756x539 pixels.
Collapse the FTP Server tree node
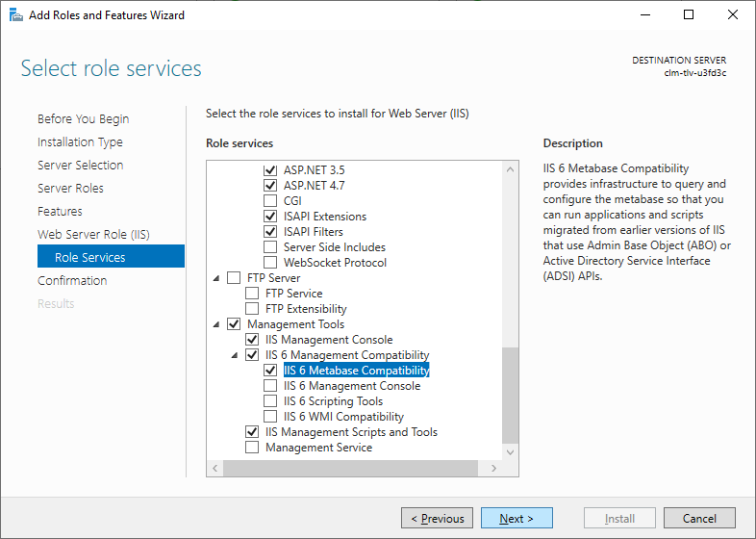pos(216,278)
